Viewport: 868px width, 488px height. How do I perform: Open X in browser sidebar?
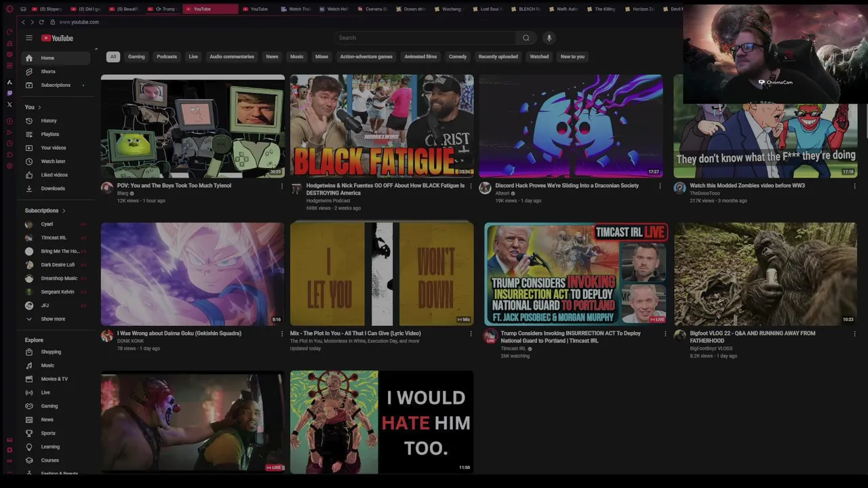[9, 104]
